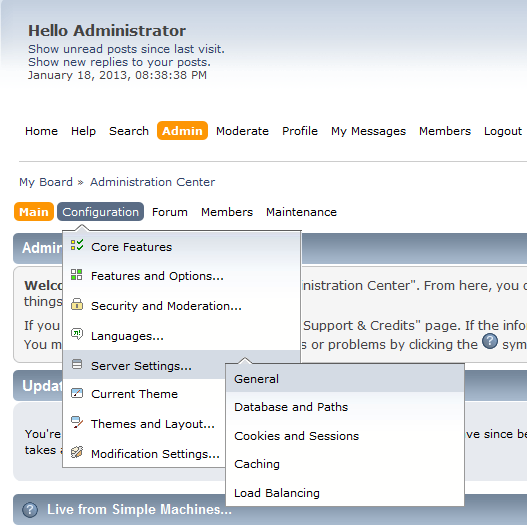Click the help icon beside Live from Simple Machines
The image size is (527, 527).
coord(30,510)
